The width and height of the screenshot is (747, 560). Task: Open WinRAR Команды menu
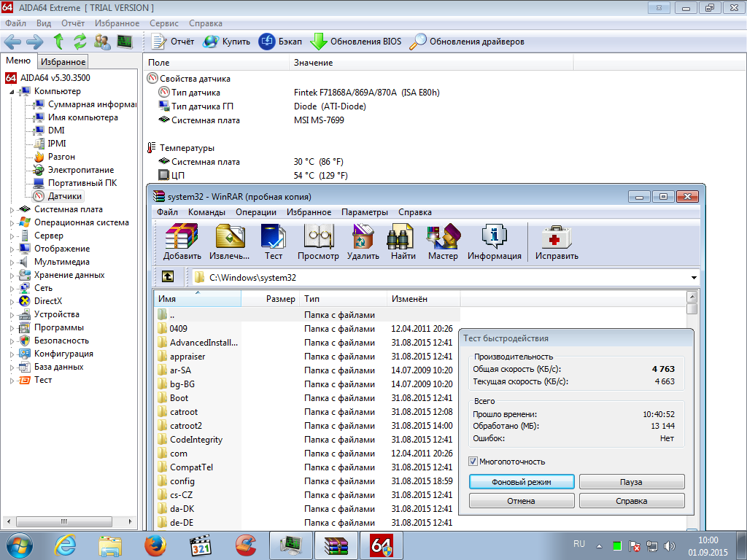206,212
